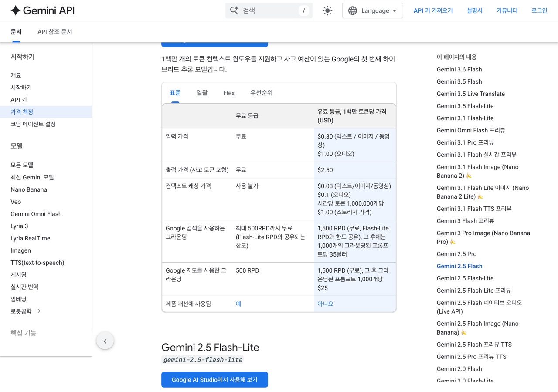Switch to the 표준 pricing tab
Screen dimensions: 558x392
pyautogui.click(x=175, y=93)
